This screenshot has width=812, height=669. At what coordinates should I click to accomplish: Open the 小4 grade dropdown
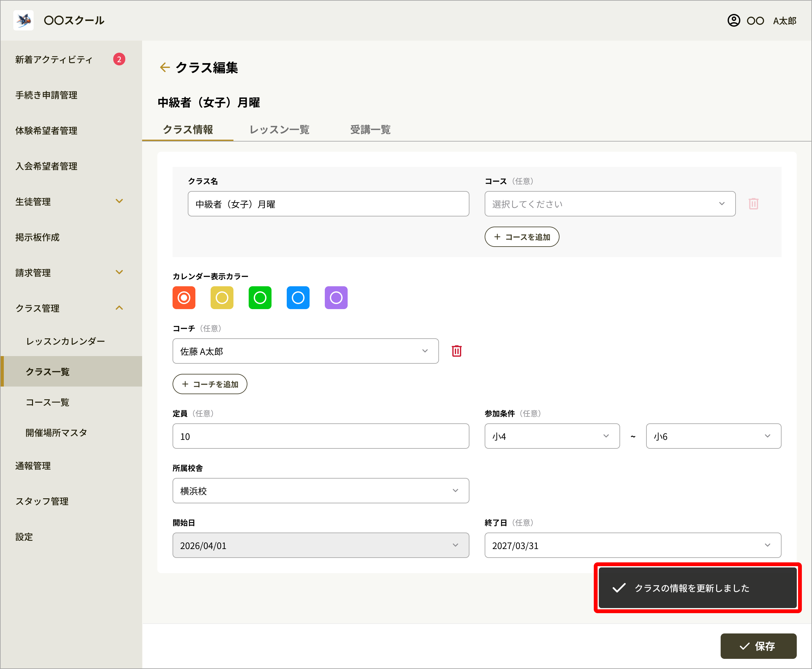click(x=552, y=436)
